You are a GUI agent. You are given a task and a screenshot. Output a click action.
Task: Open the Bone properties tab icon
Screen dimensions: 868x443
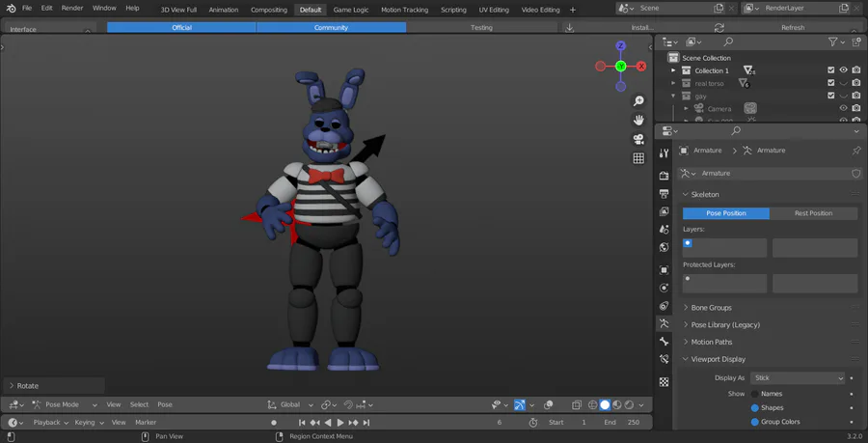pyautogui.click(x=664, y=342)
